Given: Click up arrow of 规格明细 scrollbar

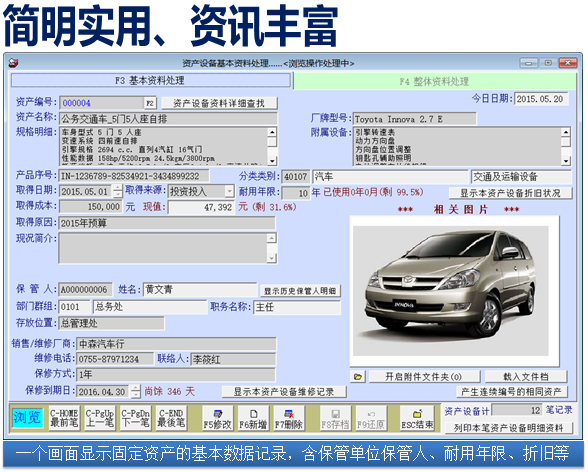Looking at the screenshot, I should point(272,132).
